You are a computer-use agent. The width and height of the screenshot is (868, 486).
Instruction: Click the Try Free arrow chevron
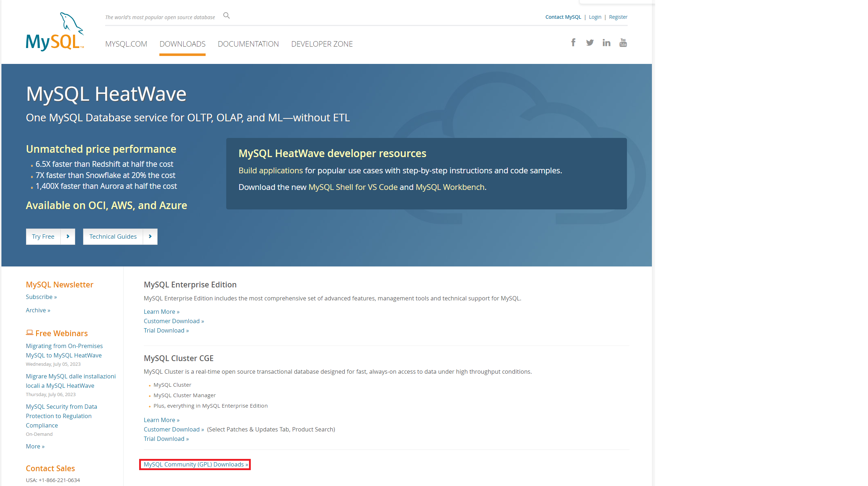click(x=68, y=237)
